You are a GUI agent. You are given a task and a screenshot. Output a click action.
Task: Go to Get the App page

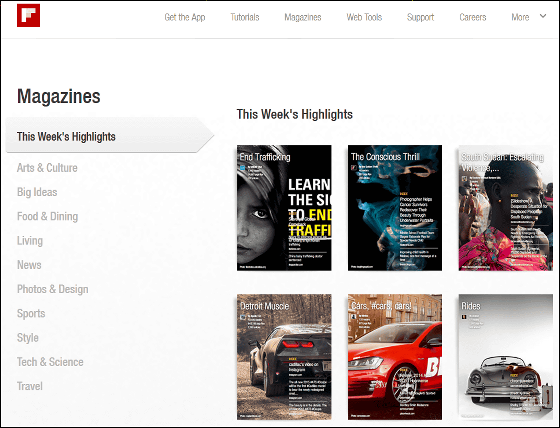pos(185,17)
